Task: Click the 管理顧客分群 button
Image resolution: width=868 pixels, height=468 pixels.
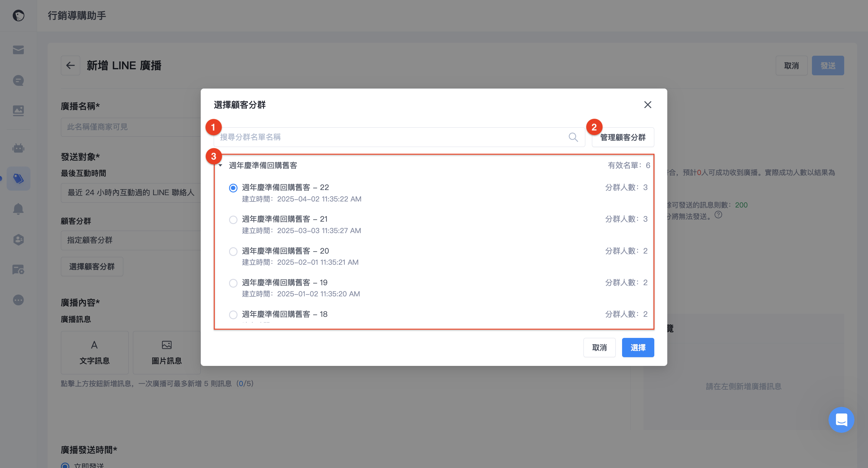Action: pos(623,137)
